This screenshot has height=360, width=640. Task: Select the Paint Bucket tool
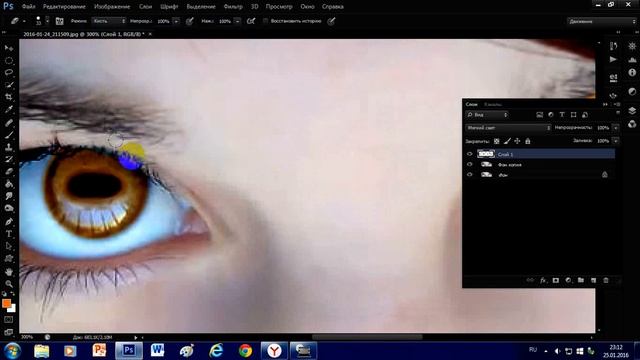(9, 184)
